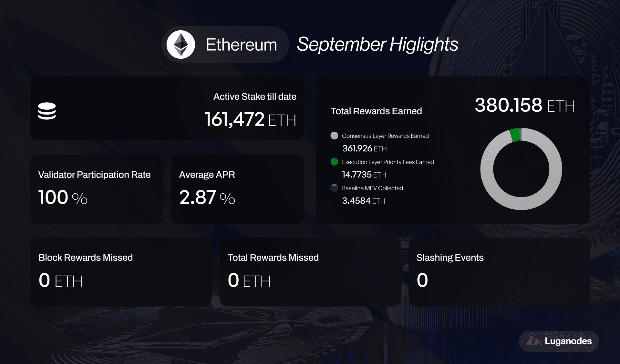The height and width of the screenshot is (364, 620).
Task: Click the green Execution Layer legend dot
Action: click(334, 162)
